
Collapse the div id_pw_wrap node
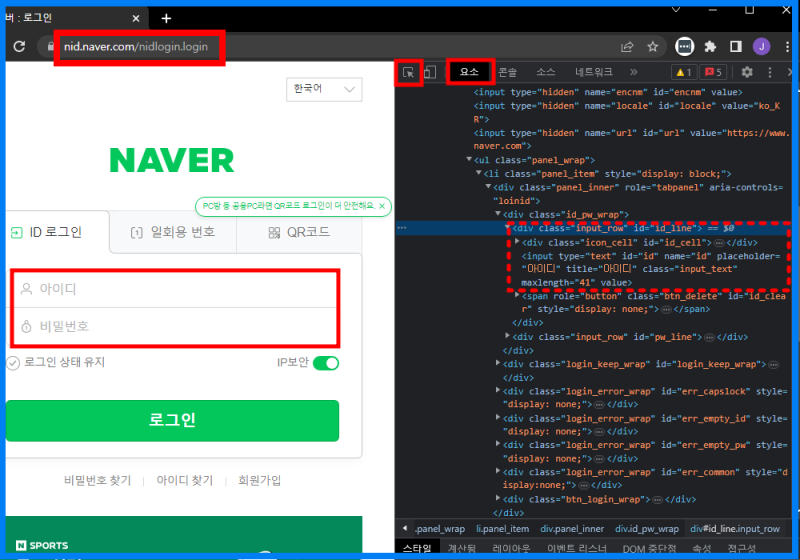point(497,214)
